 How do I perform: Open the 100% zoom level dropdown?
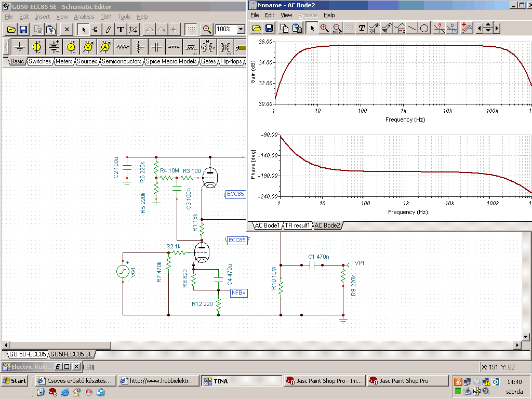(x=240, y=30)
